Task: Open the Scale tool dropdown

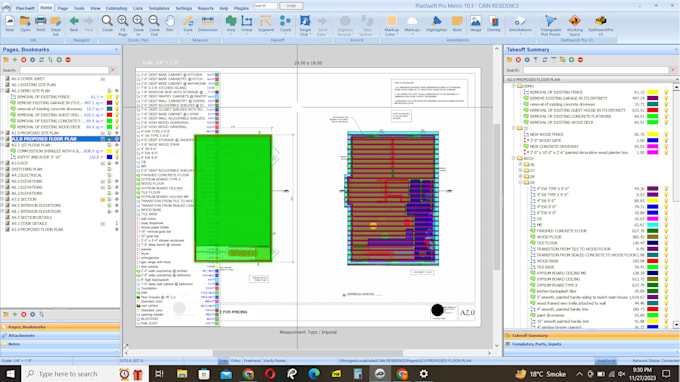Action: point(188,33)
